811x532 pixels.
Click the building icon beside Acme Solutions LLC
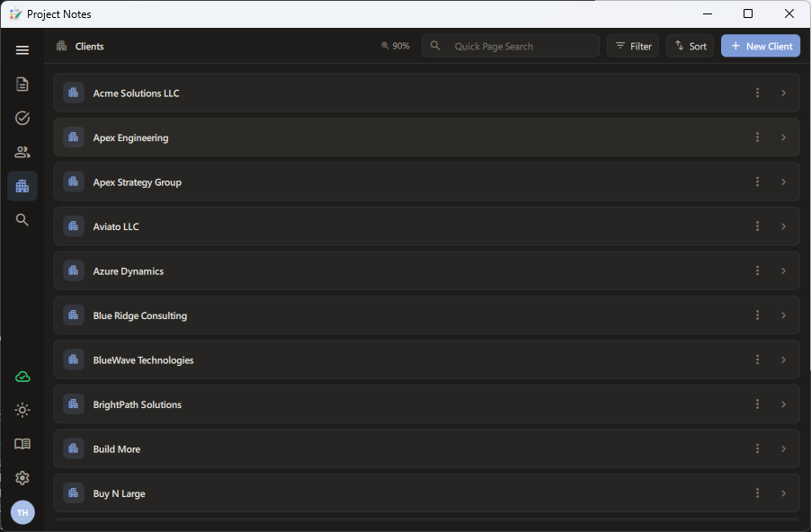coord(74,93)
